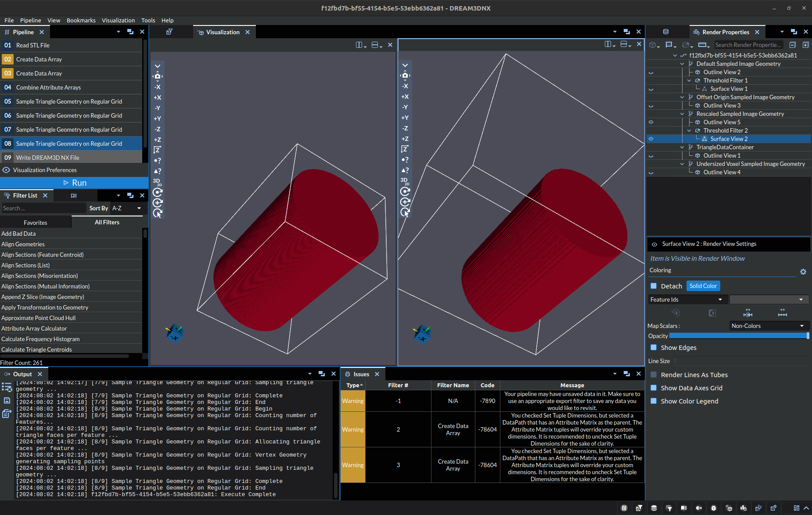Open the Pipeline menu
This screenshot has height=515, width=812.
tap(31, 20)
